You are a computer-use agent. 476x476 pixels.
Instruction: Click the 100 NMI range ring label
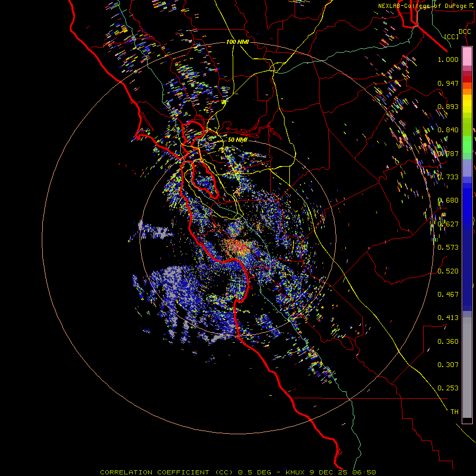coord(237,42)
